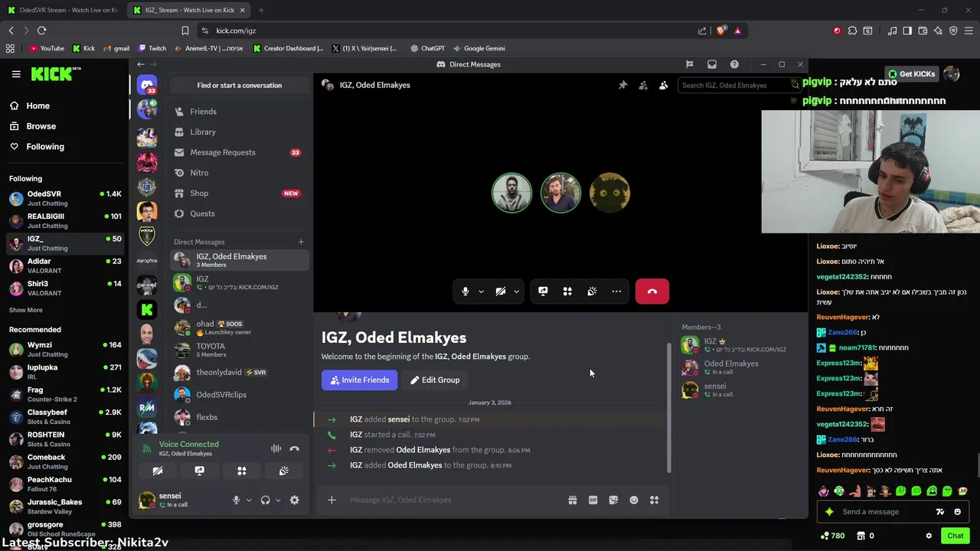
Task: Open flexbs direct message
Action: point(239,417)
